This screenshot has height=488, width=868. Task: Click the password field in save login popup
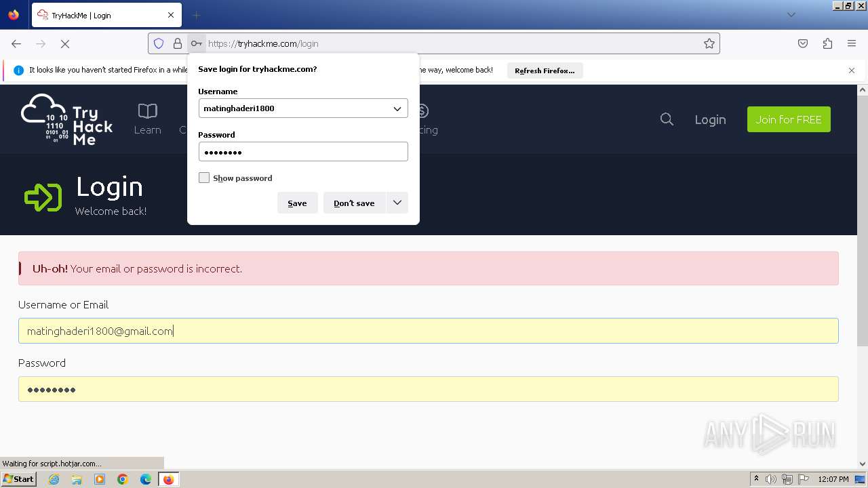303,152
